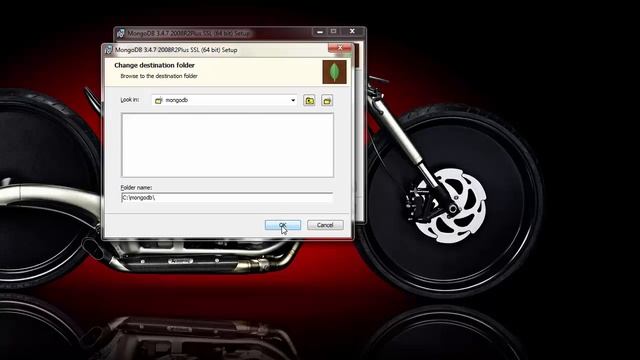This screenshot has width=640, height=360.
Task: Click the Create New Folder icon
Action: [x=327, y=100]
